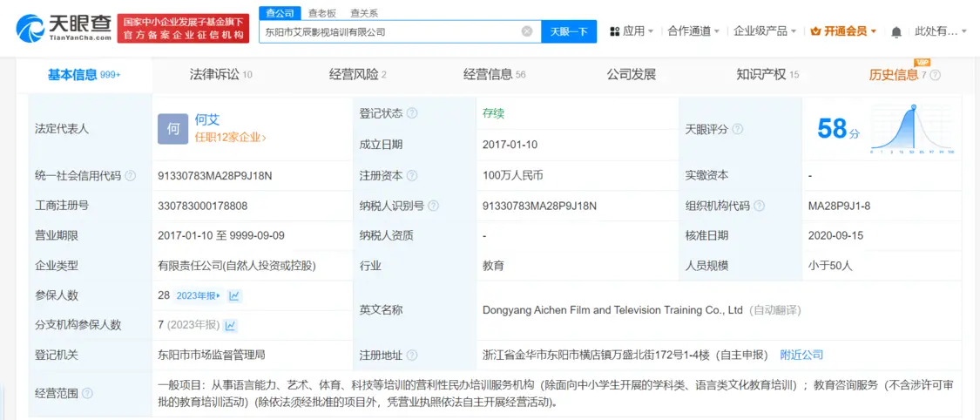Screen dimensions: 980x420
Task: Open notifications bell icon
Action: [896, 31]
